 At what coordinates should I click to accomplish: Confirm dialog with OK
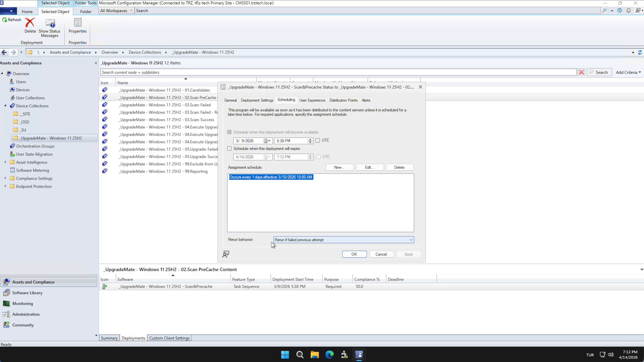coord(354,254)
